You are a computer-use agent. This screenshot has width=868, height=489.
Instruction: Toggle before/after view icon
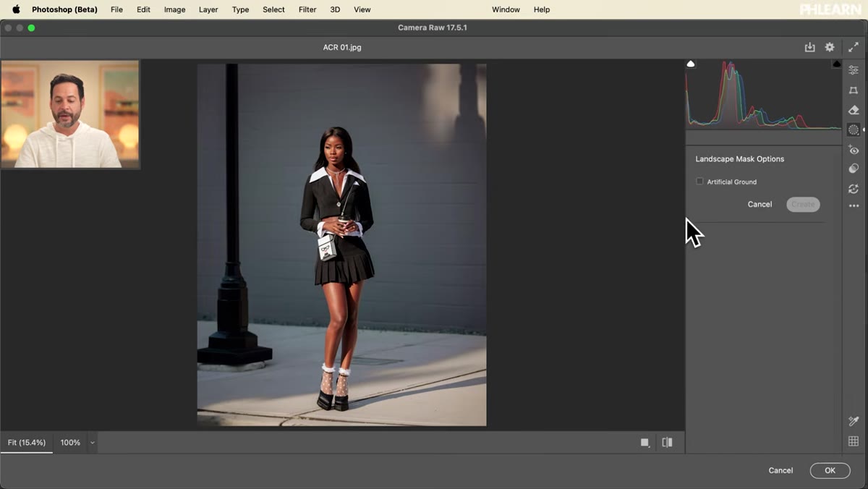(x=667, y=443)
